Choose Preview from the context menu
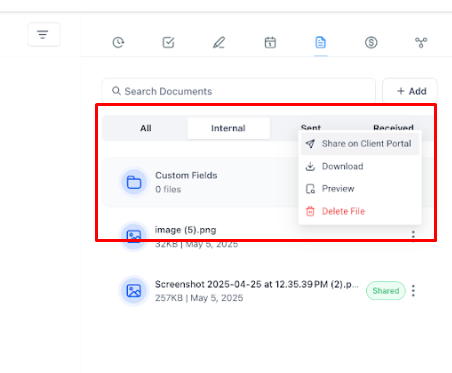Image resolution: width=452 pixels, height=373 pixels. tap(360, 189)
